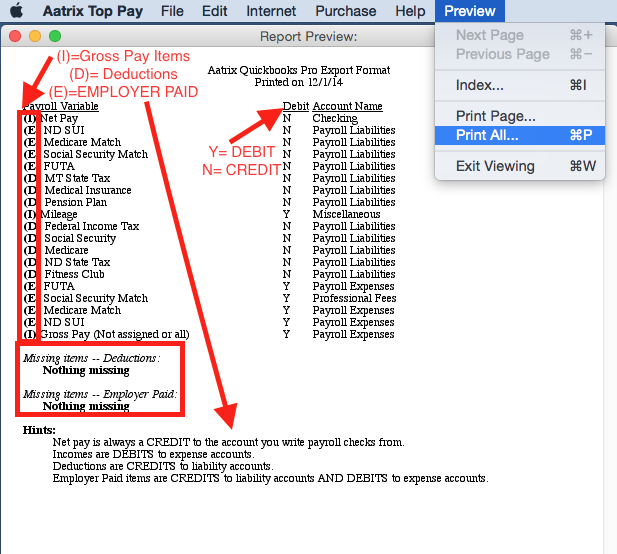The image size is (617, 554).
Task: Click the Debit column header
Action: pyautogui.click(x=296, y=106)
